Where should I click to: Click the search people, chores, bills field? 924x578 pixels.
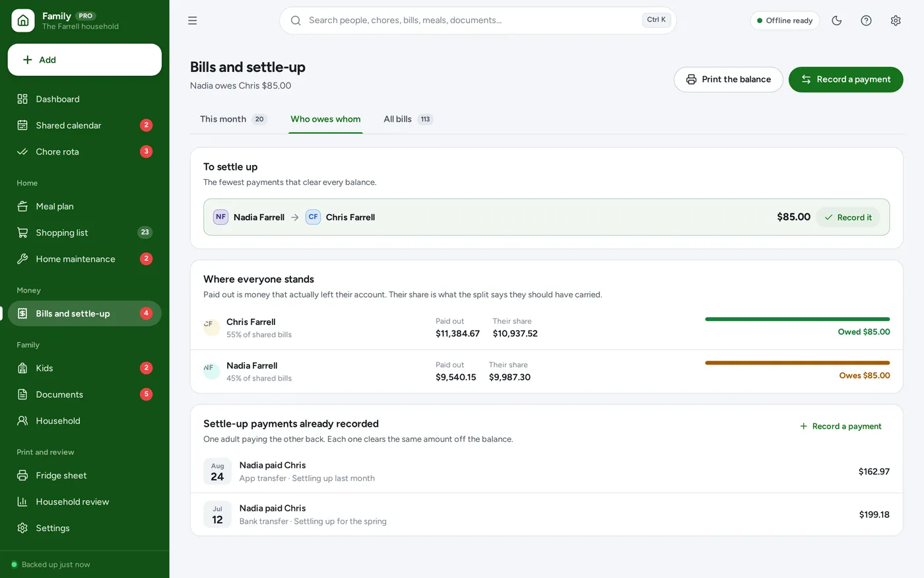pyautogui.click(x=478, y=20)
